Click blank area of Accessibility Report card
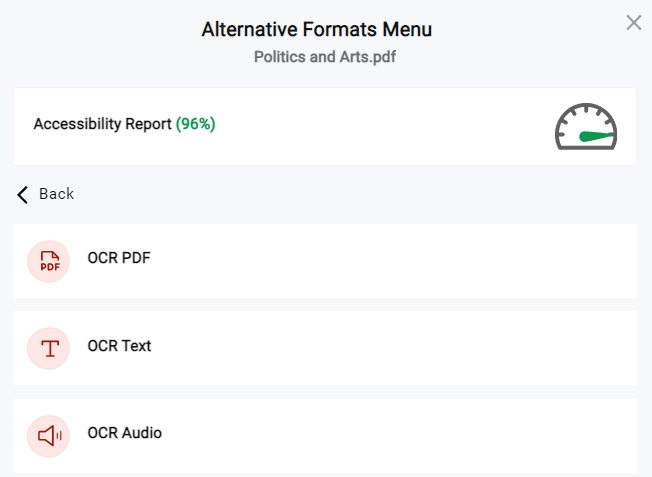 [x=374, y=126]
